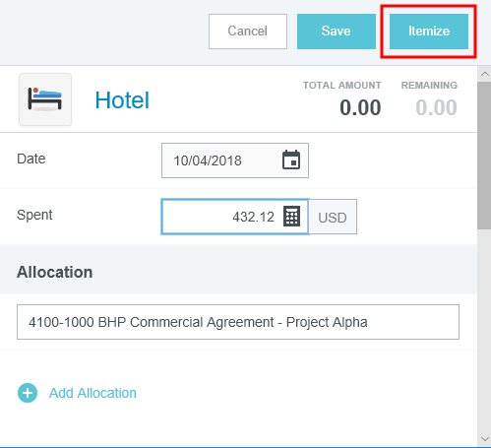Click the Date field showing 10/04/2018
This screenshot has height=448, width=491.
click(x=235, y=160)
